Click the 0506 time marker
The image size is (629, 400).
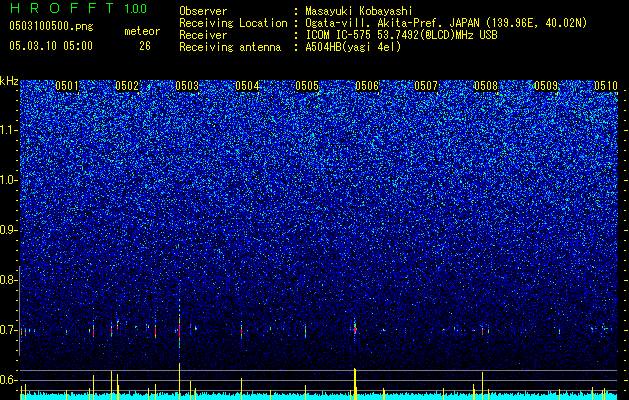367,86
